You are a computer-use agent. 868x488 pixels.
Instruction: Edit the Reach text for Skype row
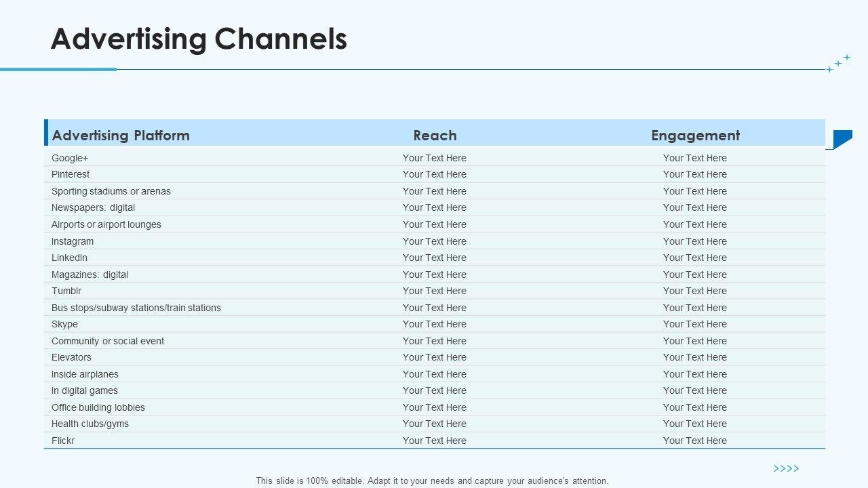click(x=435, y=324)
